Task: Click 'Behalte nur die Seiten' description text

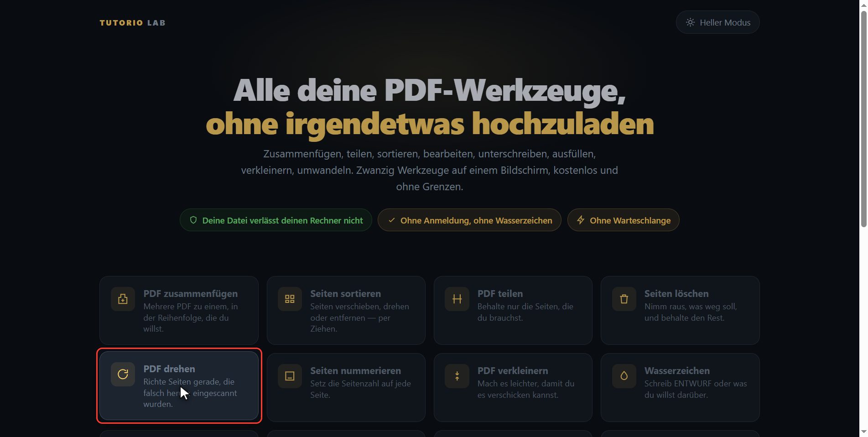Action: [525, 312]
